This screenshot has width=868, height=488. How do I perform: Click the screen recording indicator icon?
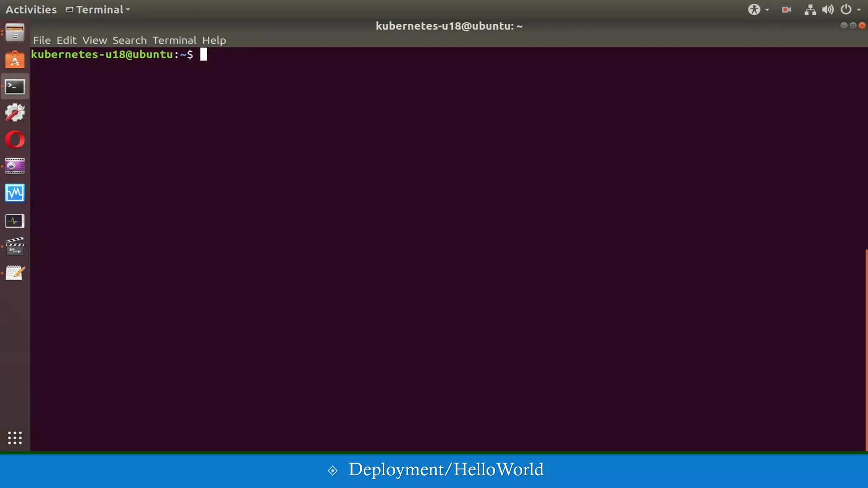coord(787,9)
